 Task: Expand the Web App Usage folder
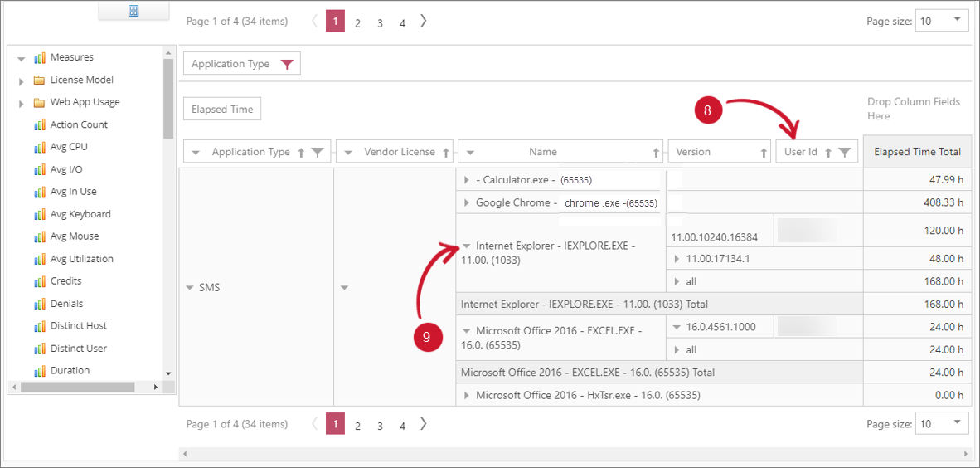tap(22, 104)
